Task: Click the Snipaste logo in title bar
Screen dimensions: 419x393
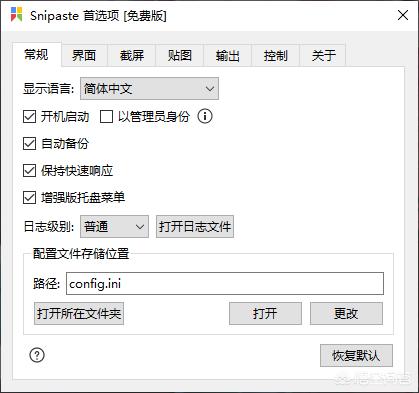Action: tap(16, 15)
